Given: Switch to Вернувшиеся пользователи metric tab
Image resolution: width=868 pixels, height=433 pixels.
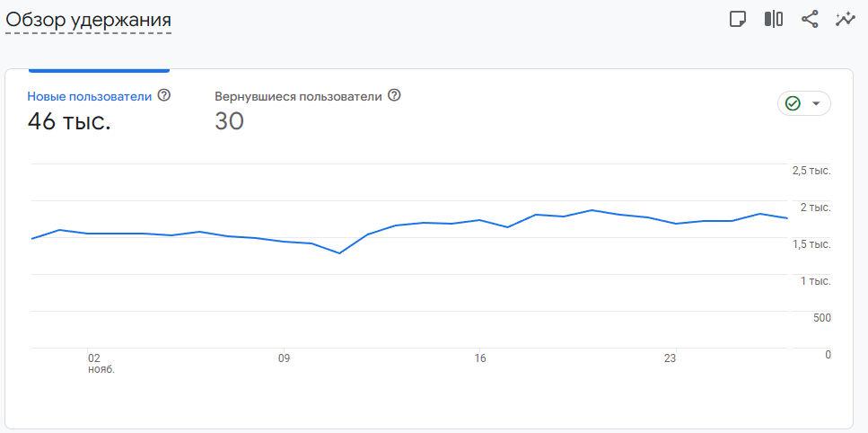Looking at the screenshot, I should (x=298, y=96).
